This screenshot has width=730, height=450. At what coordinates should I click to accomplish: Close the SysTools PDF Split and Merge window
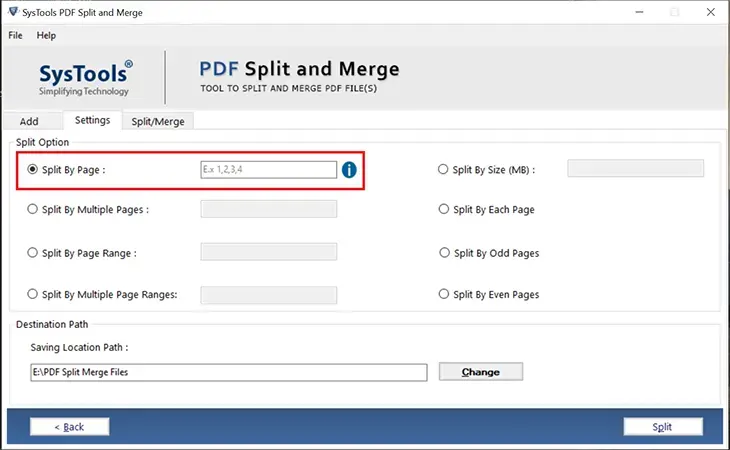(710, 12)
